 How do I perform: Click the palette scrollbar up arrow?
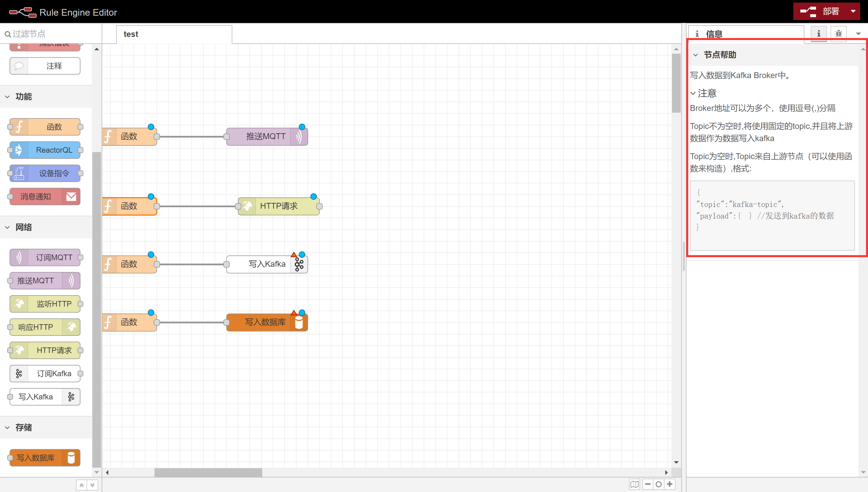pyautogui.click(x=97, y=49)
